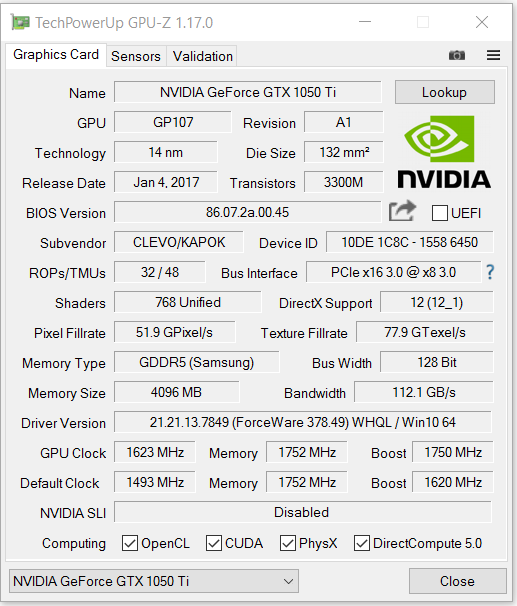Click the Bus Interface question mark
Screen dimensions: 517x606
pos(490,272)
